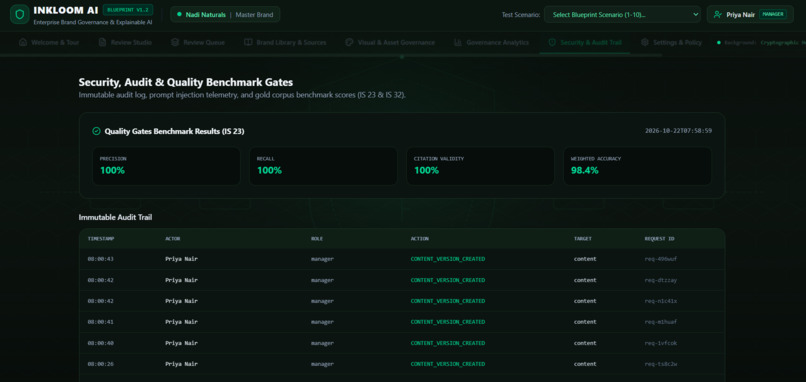Click the Inkloom AI shield logo
Screen dimensions: 806x382
click(x=20, y=14)
